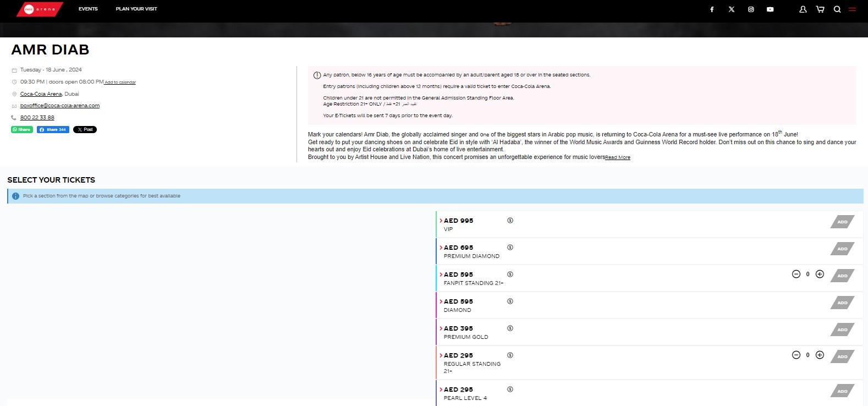
Task: Click the price info icon for VIP
Action: coord(510,221)
